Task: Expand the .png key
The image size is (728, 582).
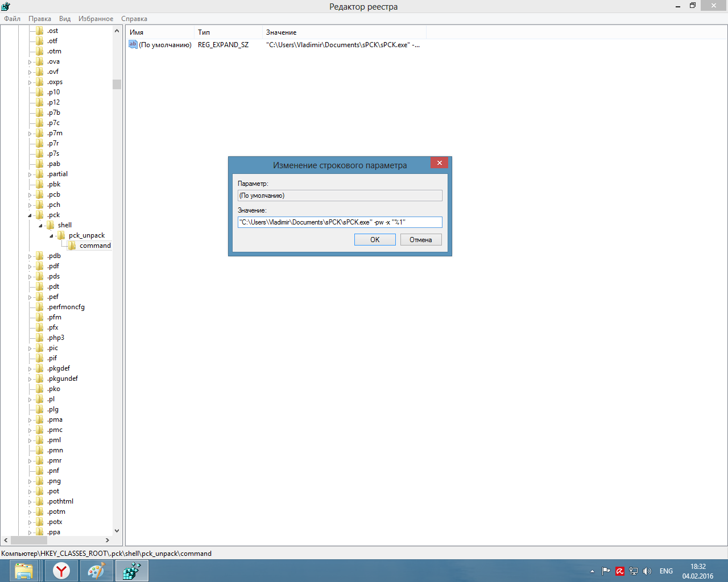Action: click(30, 481)
